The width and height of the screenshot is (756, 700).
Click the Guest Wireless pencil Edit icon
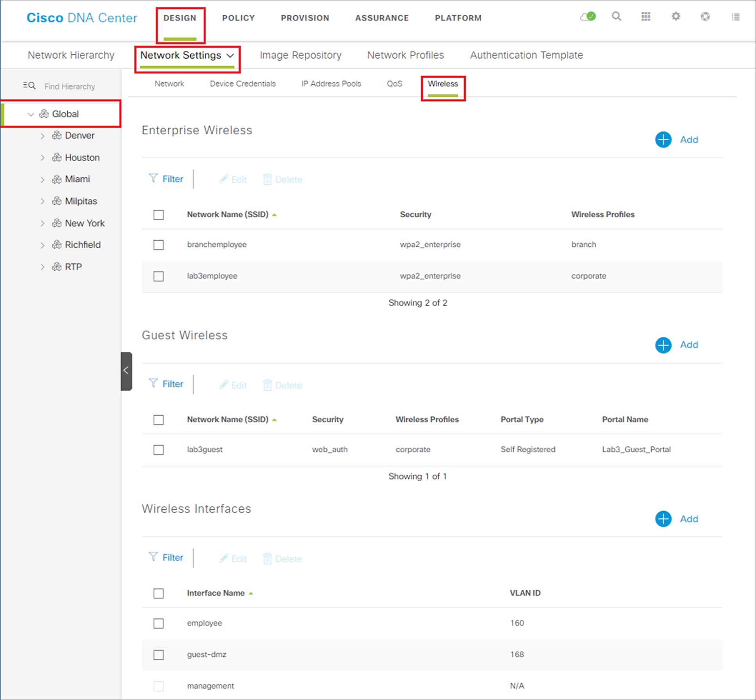(x=223, y=385)
